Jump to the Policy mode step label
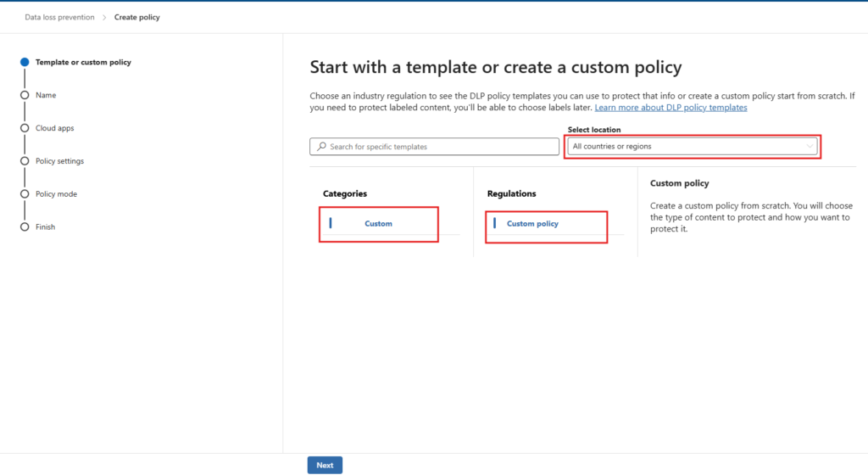The width and height of the screenshot is (868, 475). (x=56, y=194)
